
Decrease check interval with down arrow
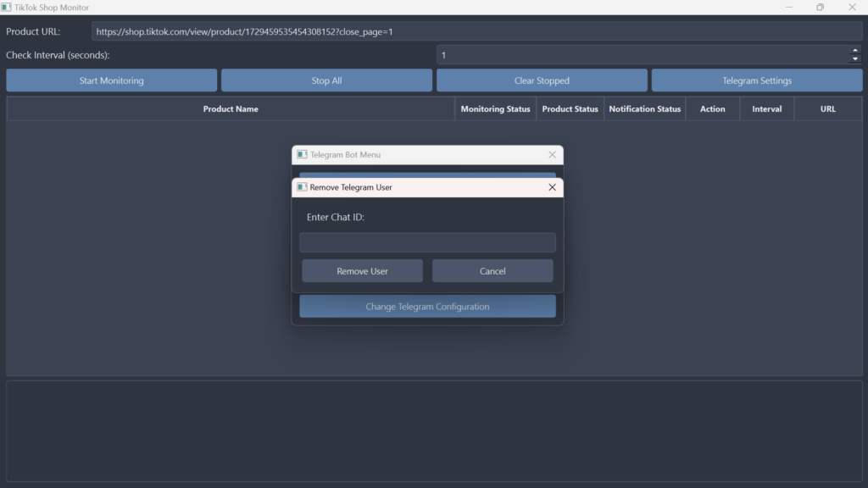pyautogui.click(x=855, y=59)
